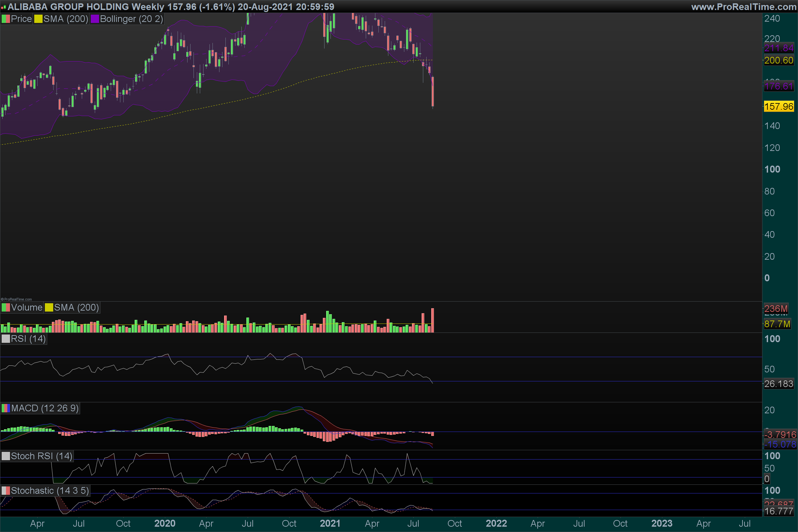798x532 pixels.
Task: Click the candlestick icon beside ALIBABA title
Action: (x=4, y=7)
